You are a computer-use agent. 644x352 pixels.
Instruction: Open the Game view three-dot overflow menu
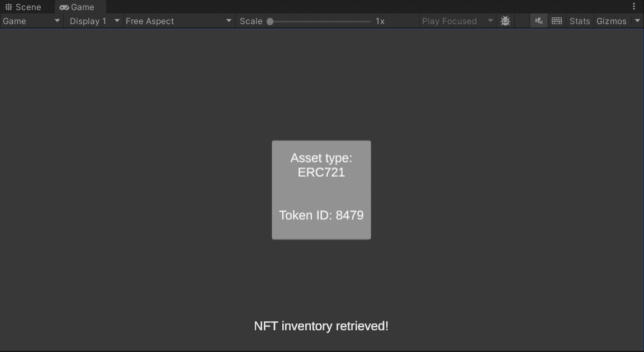634,5
